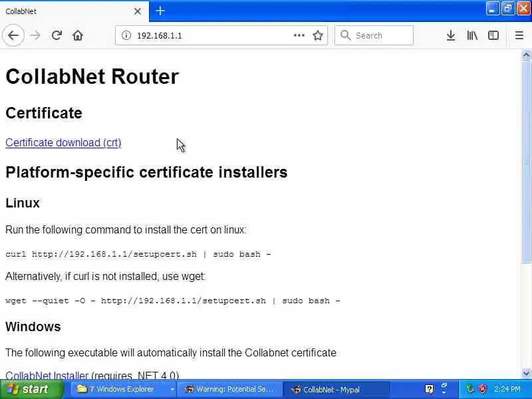Click the Windows section heading

coord(33,327)
